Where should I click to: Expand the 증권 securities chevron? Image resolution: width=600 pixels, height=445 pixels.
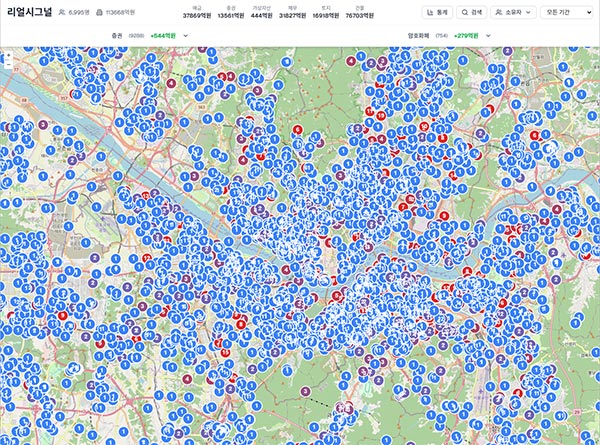[186, 35]
